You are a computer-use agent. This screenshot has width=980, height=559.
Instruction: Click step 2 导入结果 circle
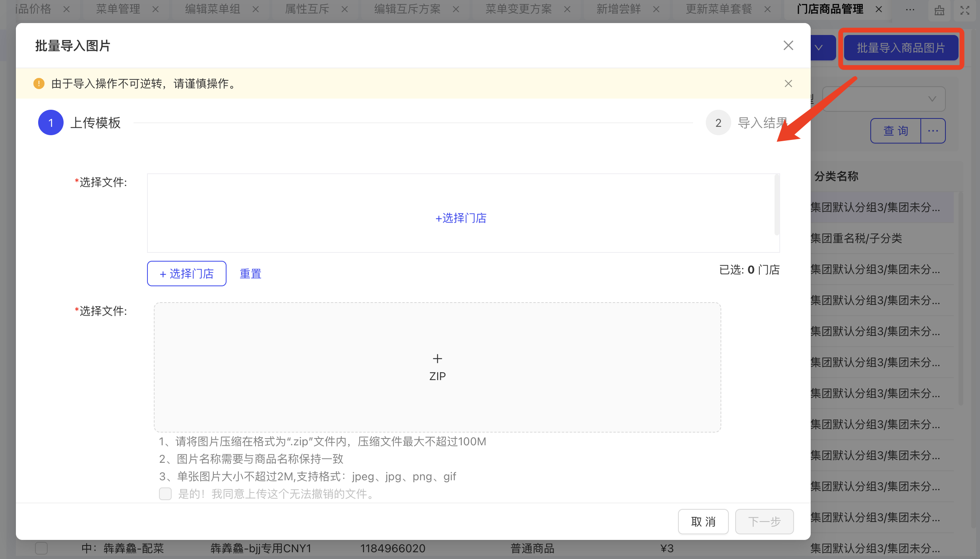719,122
